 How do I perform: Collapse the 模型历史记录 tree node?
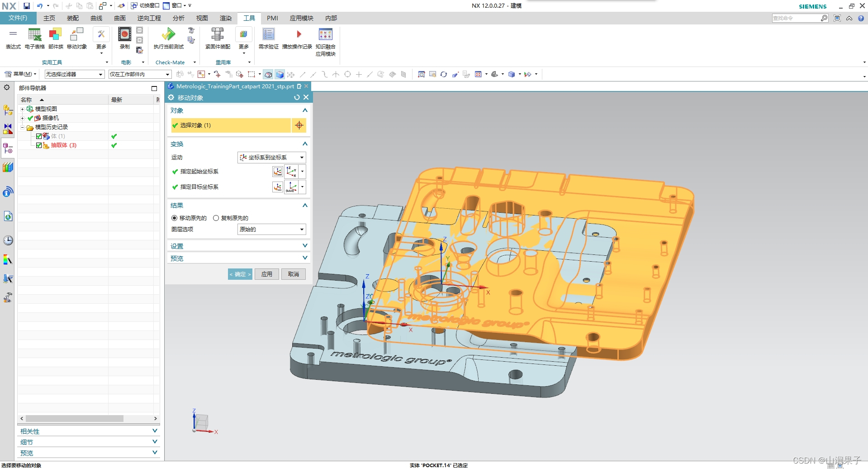point(22,127)
